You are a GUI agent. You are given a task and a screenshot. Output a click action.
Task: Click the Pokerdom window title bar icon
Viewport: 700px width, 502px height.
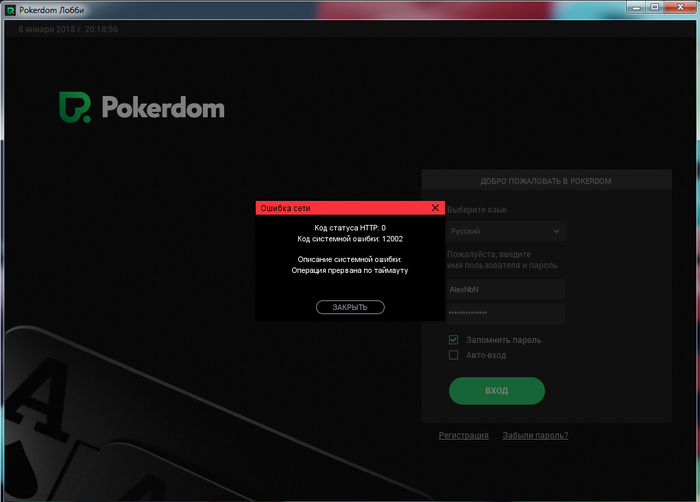click(11, 10)
